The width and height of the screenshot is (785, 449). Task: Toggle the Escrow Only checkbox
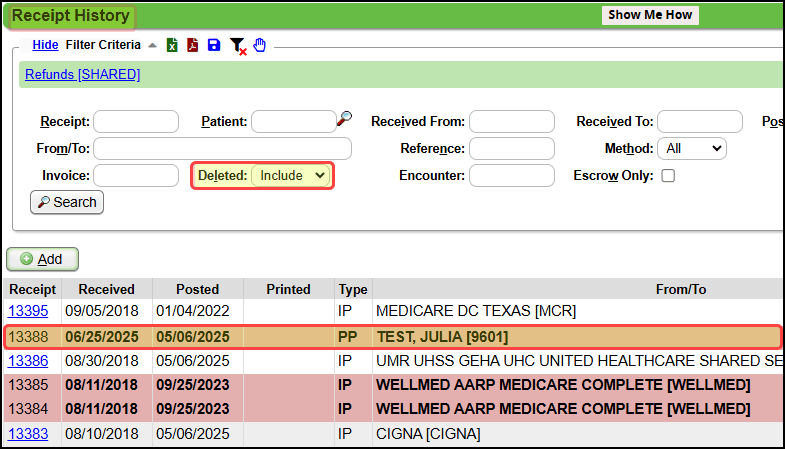(x=668, y=176)
